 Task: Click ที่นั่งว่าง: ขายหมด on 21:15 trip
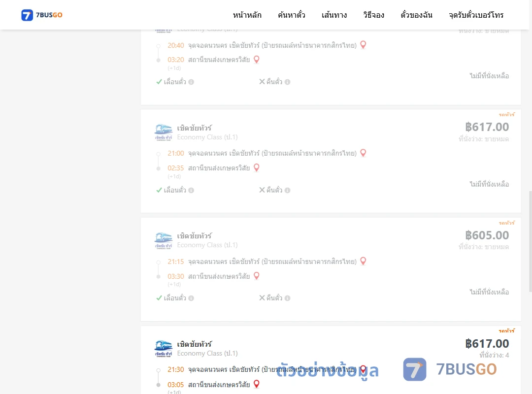(x=484, y=247)
